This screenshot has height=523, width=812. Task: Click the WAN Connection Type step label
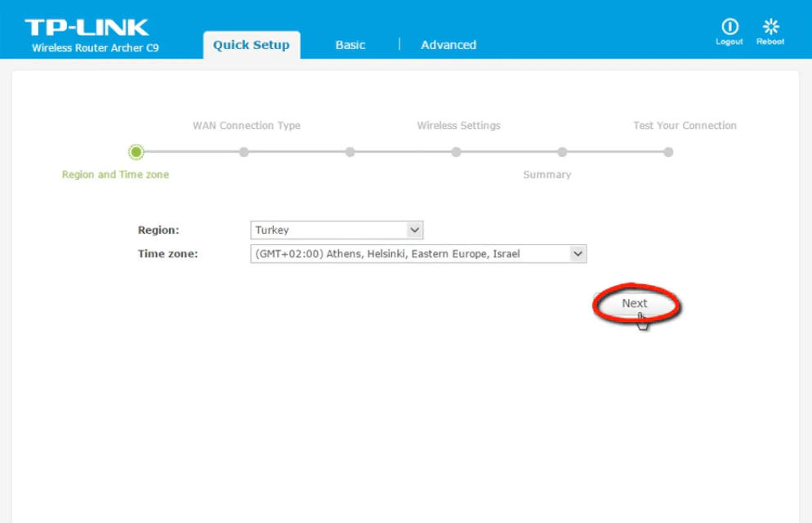pos(246,126)
